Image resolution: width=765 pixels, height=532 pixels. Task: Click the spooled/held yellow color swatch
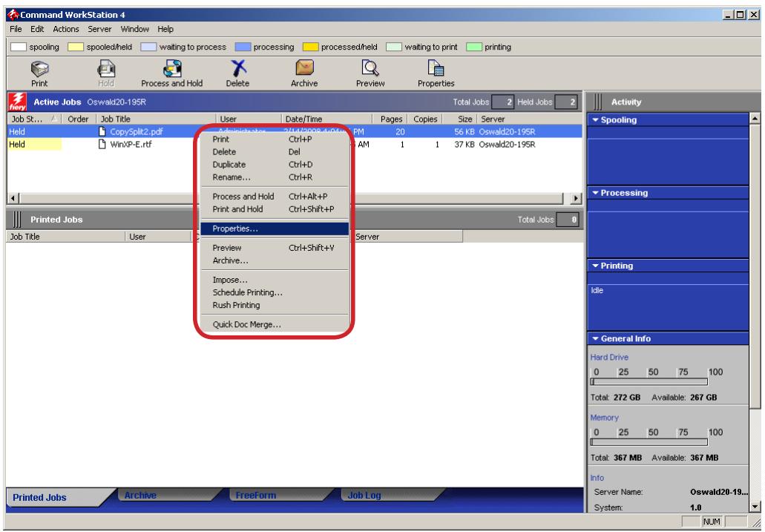point(76,47)
